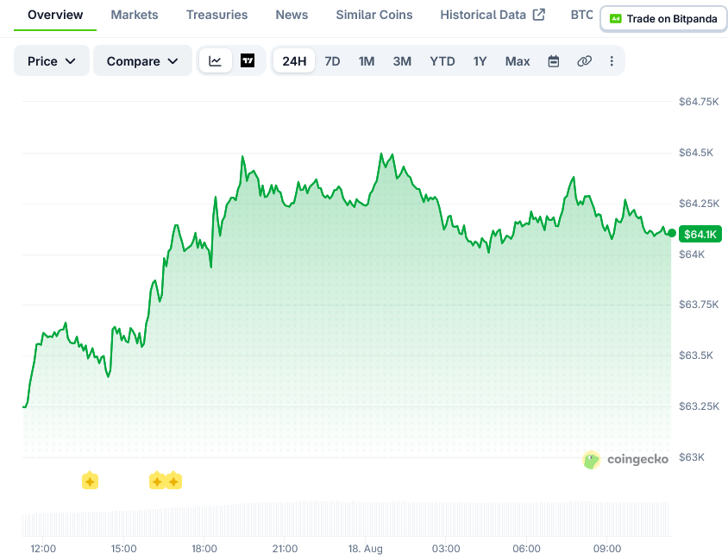This screenshot has height=560, width=728.
Task: Open the external link icon beside Historical Data
Action: [x=538, y=15]
